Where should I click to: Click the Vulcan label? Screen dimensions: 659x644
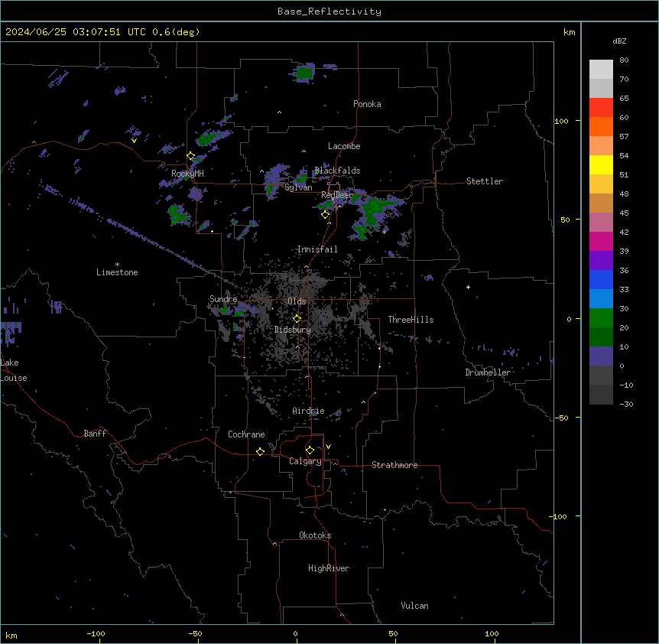(x=414, y=606)
